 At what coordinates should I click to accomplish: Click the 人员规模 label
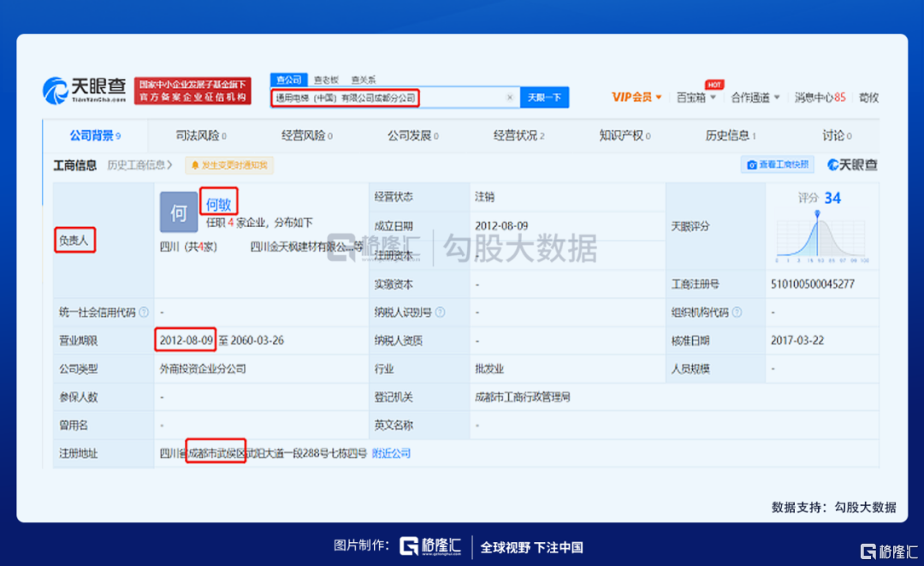(690, 369)
